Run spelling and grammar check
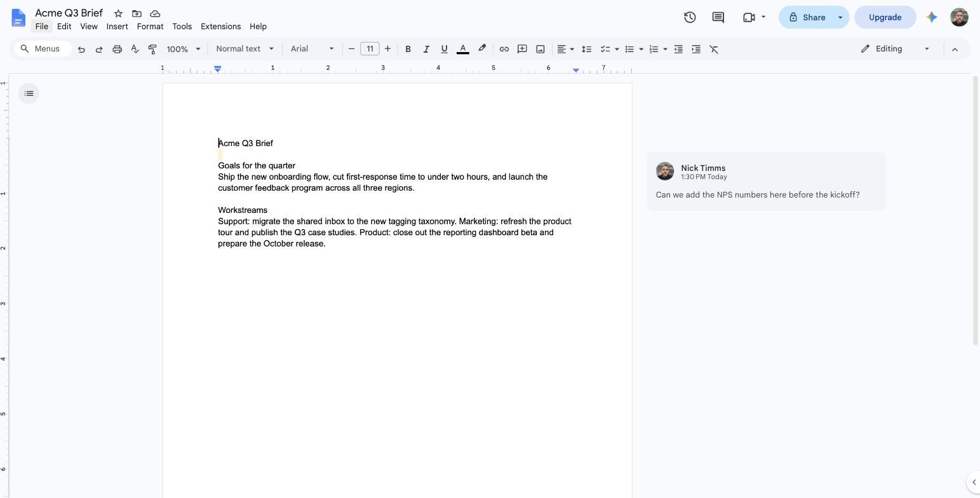This screenshot has width=980, height=498. coord(135,49)
